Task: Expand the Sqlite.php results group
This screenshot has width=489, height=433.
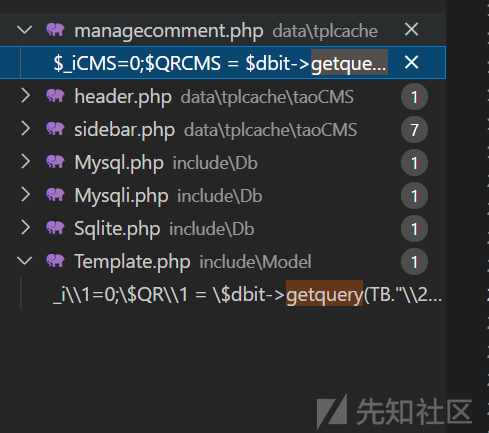Action: (25, 228)
